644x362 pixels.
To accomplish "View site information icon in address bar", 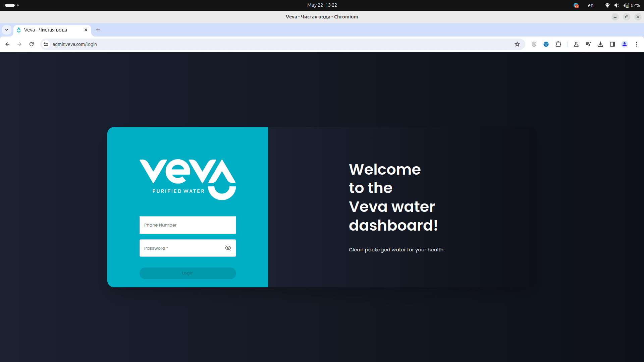I will tap(46, 44).
